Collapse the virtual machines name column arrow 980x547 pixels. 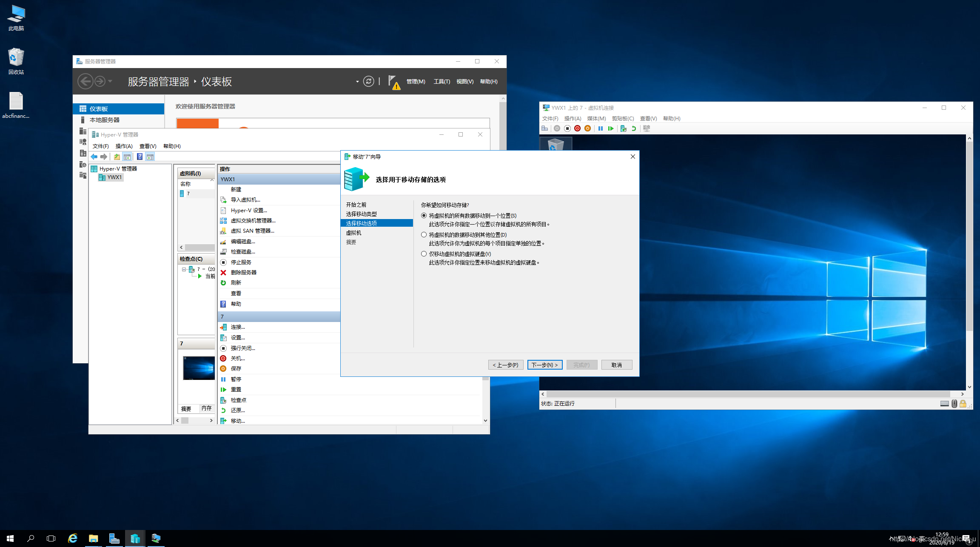[212, 180]
